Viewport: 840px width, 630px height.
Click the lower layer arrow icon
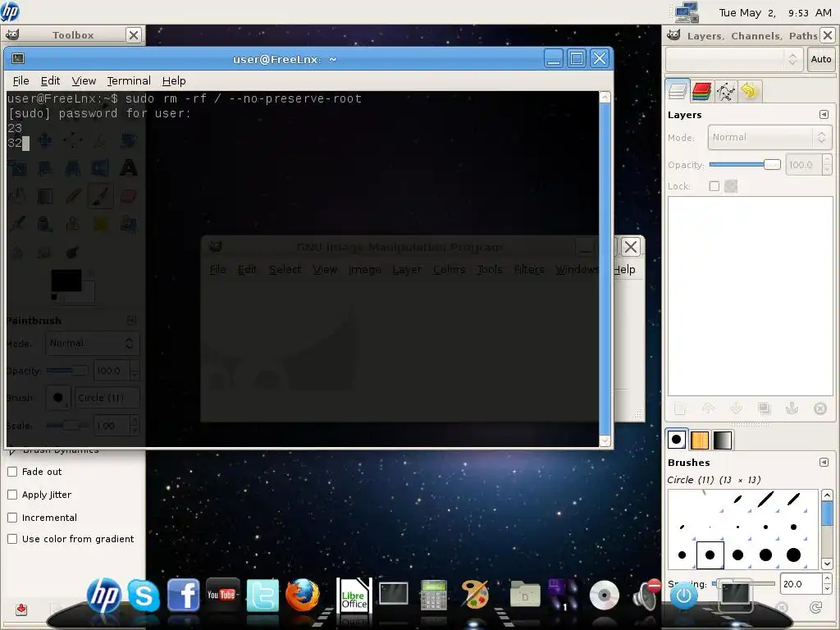coord(736,409)
